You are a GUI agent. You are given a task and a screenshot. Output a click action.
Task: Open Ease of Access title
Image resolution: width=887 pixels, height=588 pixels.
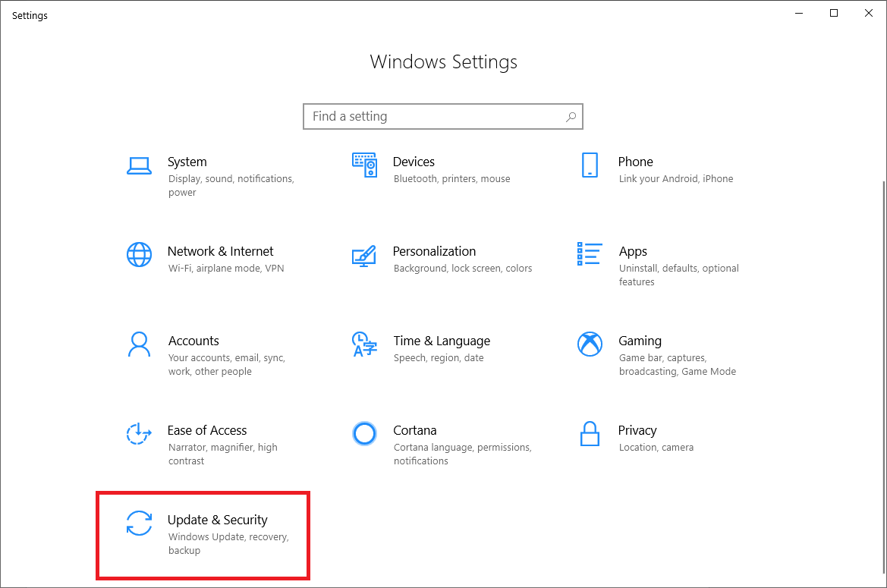tap(207, 430)
